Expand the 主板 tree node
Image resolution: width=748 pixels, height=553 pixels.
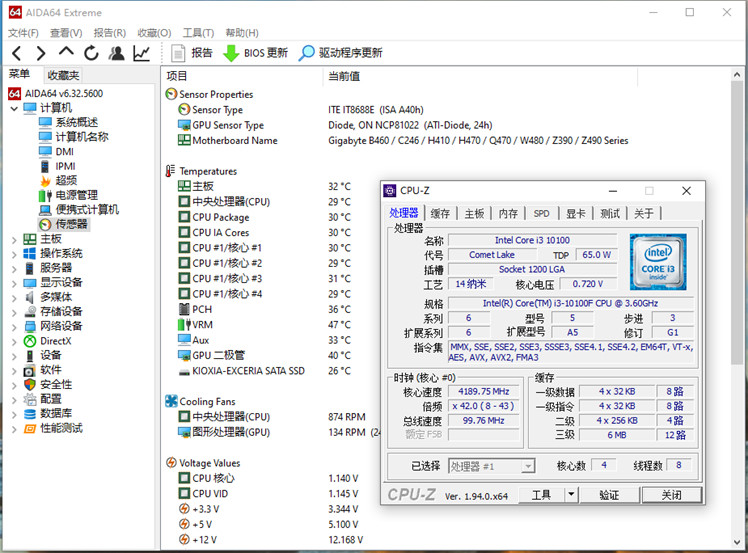point(14,239)
